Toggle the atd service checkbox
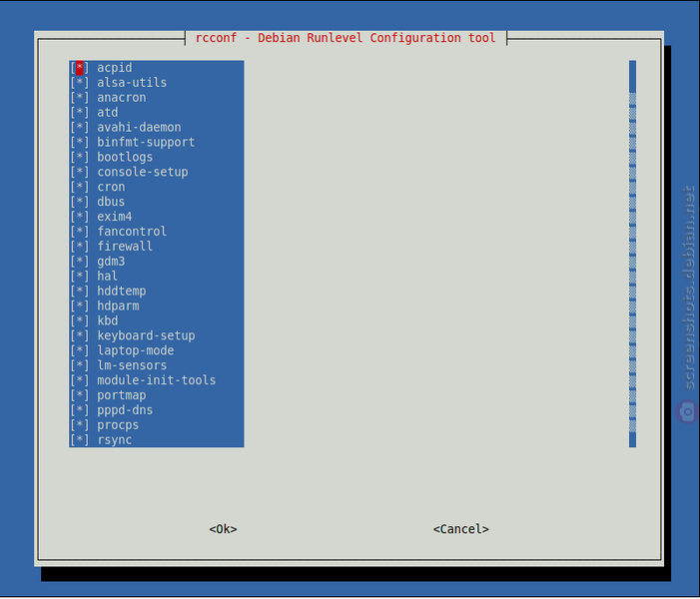Viewport: 700px width, 599px height. [x=80, y=113]
